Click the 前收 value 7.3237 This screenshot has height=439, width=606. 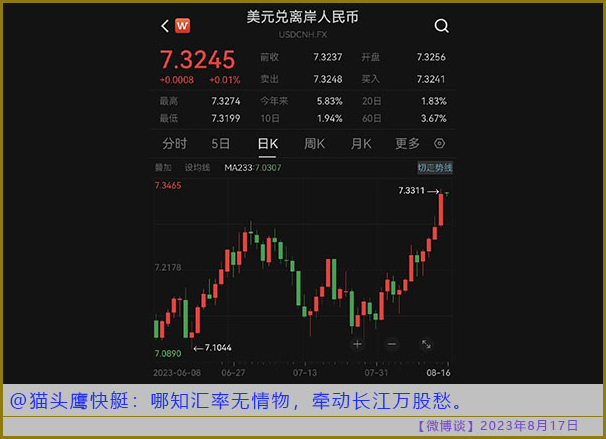click(328, 57)
